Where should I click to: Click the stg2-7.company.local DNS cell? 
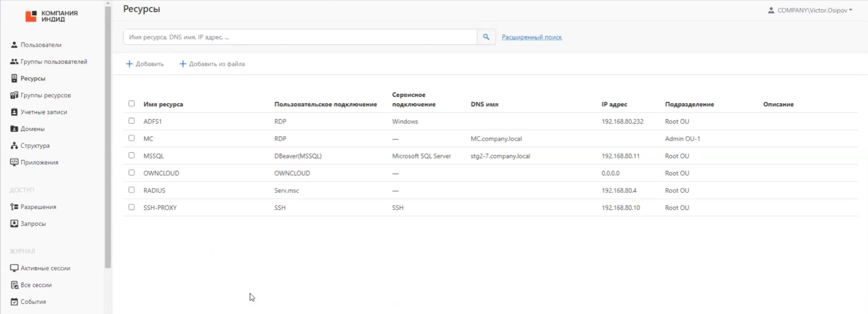click(x=500, y=156)
